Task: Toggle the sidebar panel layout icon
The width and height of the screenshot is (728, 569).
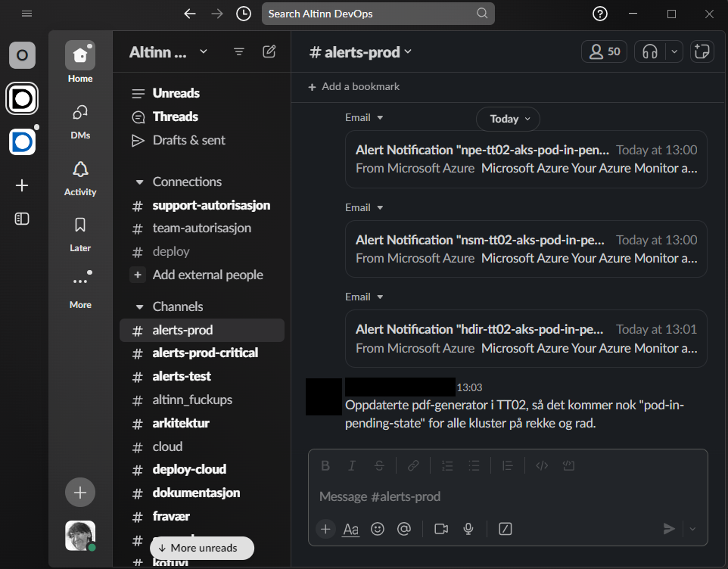Action: coord(22,219)
